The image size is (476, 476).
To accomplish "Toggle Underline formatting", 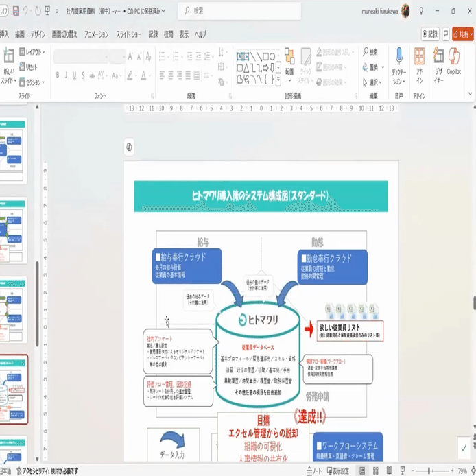I will 74,75.
